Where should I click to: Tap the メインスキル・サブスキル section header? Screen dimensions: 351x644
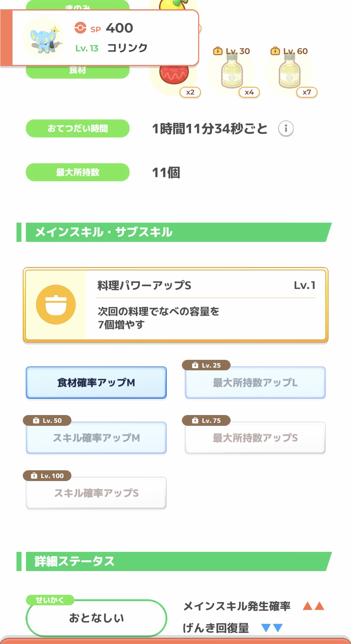pyautogui.click(x=174, y=232)
